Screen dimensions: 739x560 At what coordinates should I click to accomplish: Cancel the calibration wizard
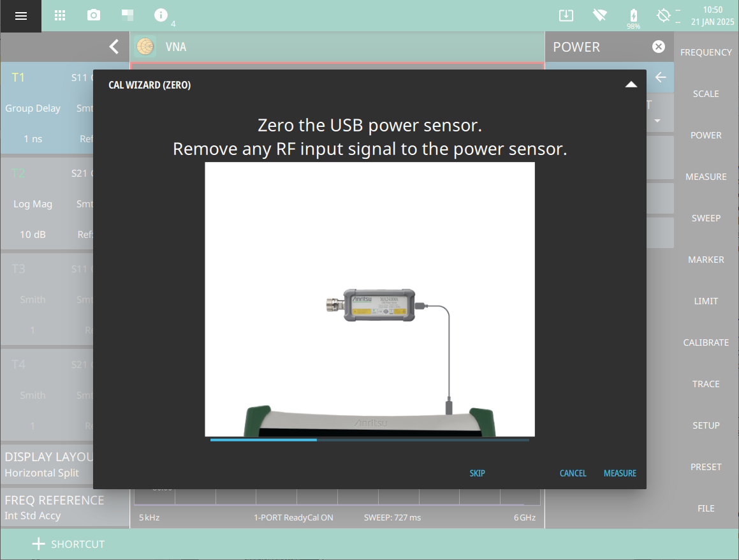(573, 473)
